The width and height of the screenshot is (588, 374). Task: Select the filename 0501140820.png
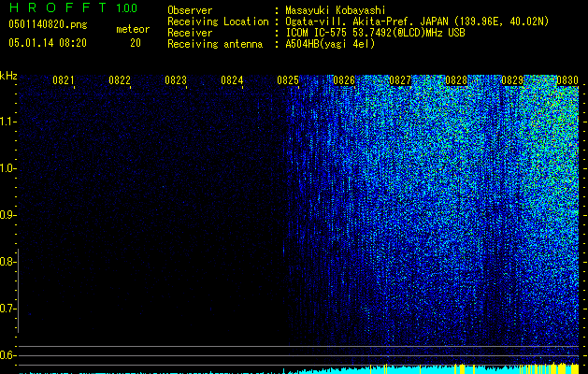point(48,25)
